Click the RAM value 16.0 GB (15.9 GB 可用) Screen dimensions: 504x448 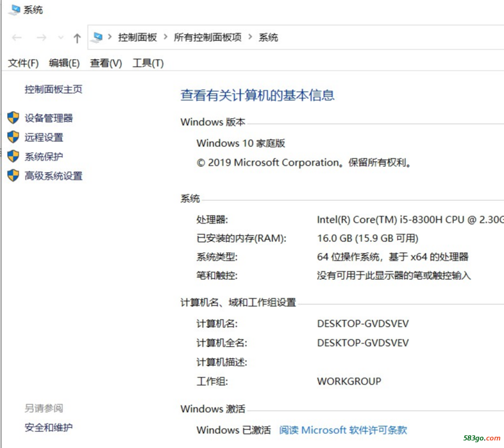367,238
